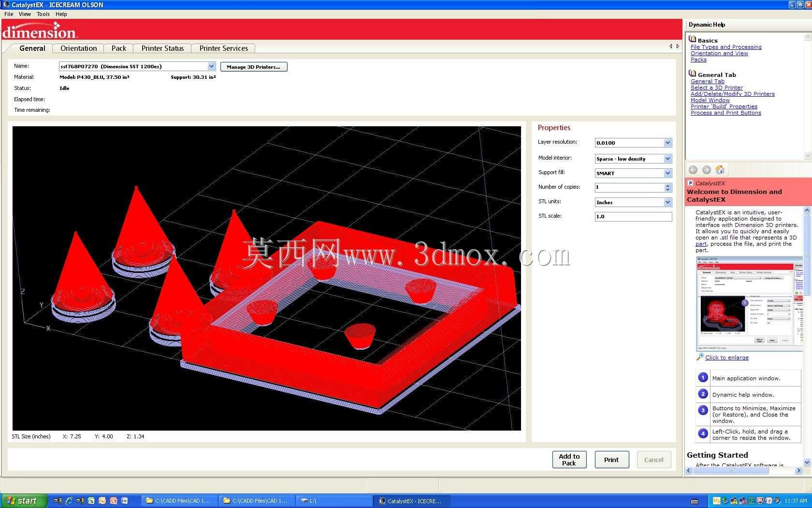
Task: Launch Excel from the Quick Launch bar
Action: click(91, 501)
